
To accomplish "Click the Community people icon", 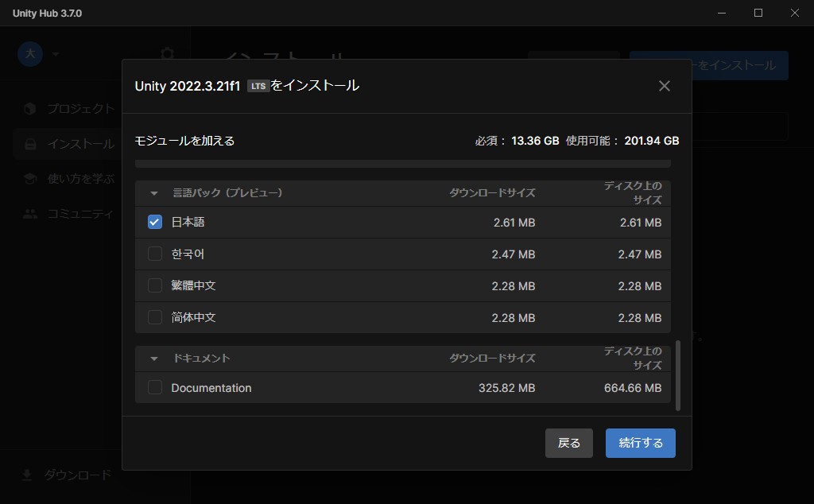I will tap(30, 214).
